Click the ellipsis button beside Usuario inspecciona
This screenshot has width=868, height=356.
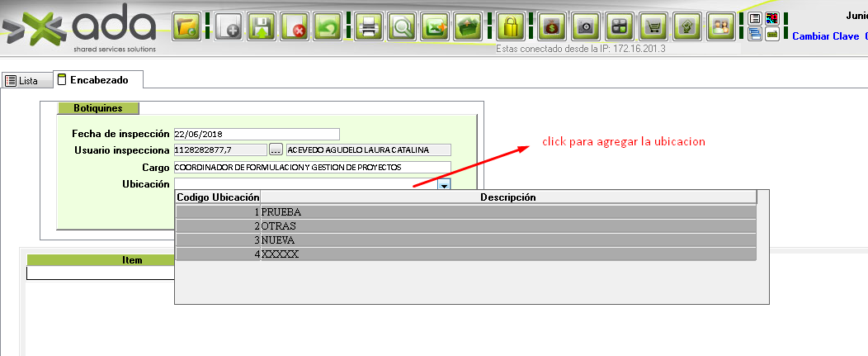(276, 150)
